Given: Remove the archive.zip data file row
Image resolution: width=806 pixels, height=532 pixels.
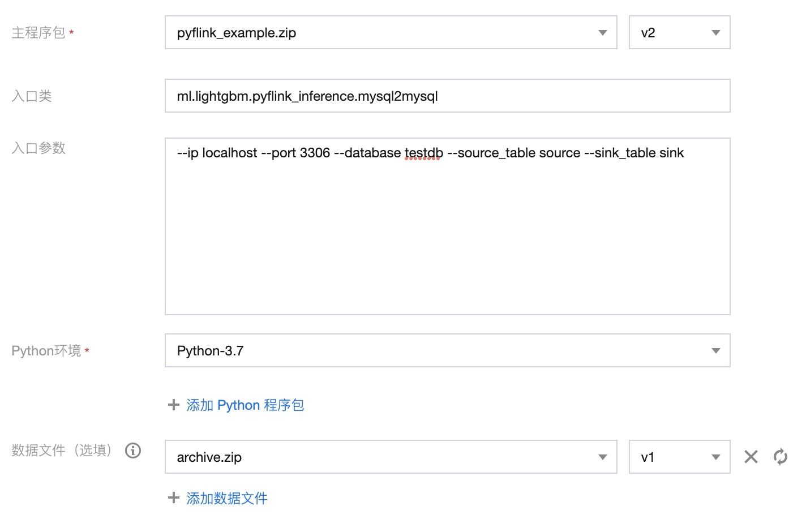Looking at the screenshot, I should [751, 457].
